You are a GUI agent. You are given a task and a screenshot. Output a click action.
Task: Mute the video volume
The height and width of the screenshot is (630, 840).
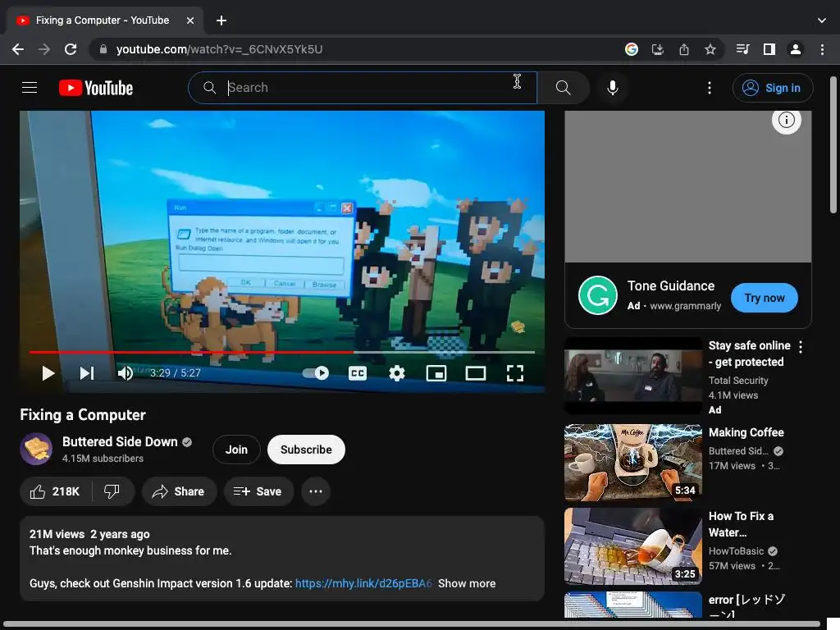[126, 373]
